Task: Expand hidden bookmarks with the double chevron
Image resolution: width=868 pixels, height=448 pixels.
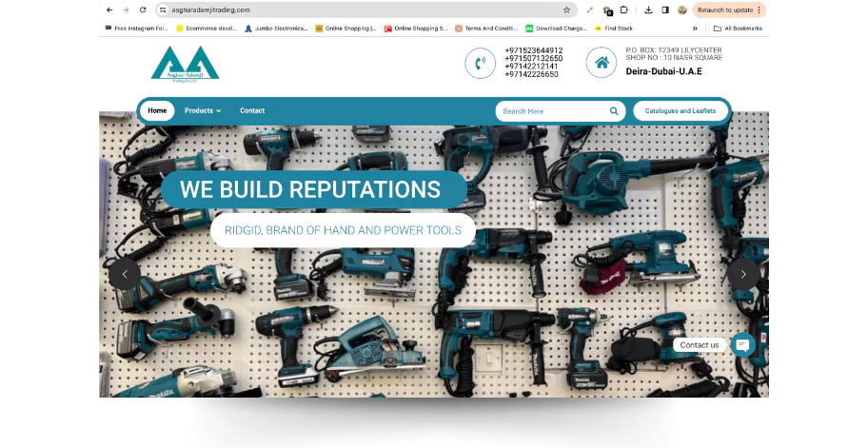Action: (695, 29)
